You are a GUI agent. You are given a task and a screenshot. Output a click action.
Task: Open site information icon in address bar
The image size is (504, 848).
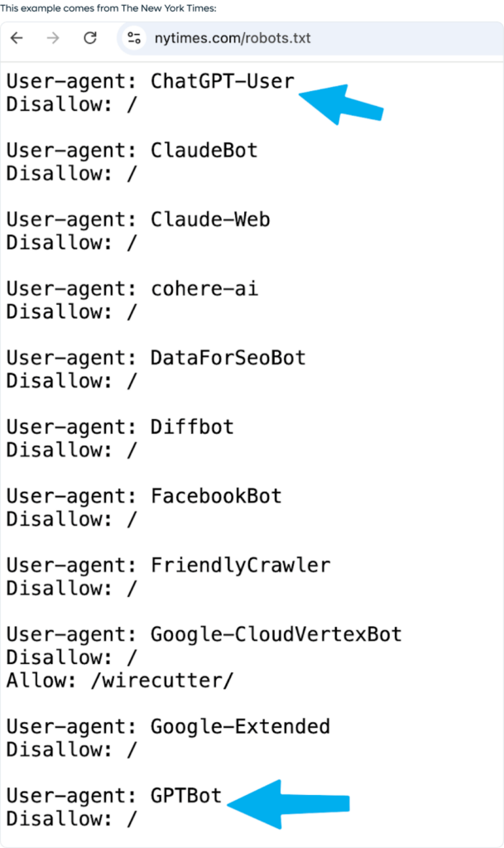click(135, 38)
